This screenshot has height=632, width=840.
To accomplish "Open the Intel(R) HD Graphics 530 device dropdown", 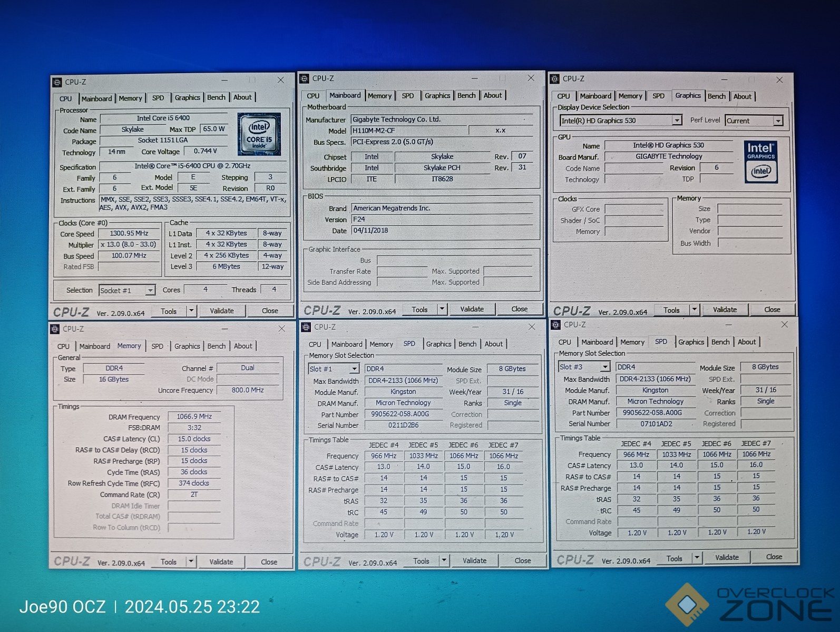I will (x=677, y=121).
